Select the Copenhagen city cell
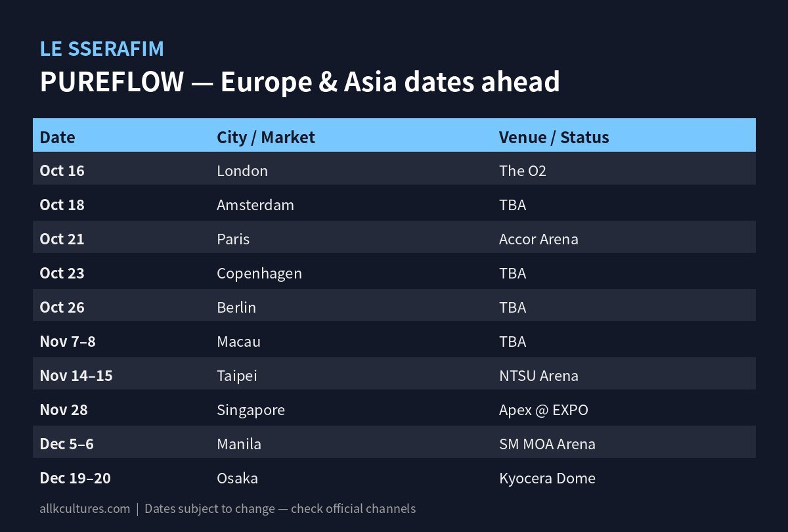 click(x=259, y=273)
